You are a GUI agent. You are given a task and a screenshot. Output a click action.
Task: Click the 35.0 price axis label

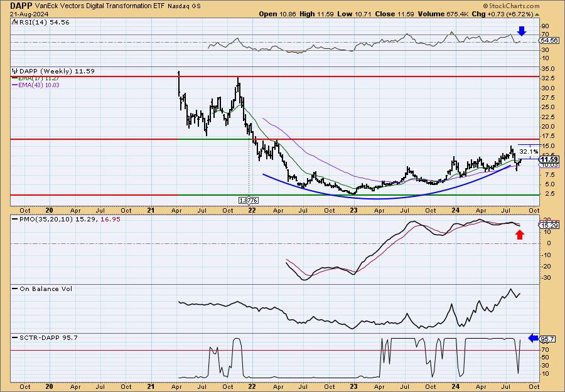tap(547, 69)
